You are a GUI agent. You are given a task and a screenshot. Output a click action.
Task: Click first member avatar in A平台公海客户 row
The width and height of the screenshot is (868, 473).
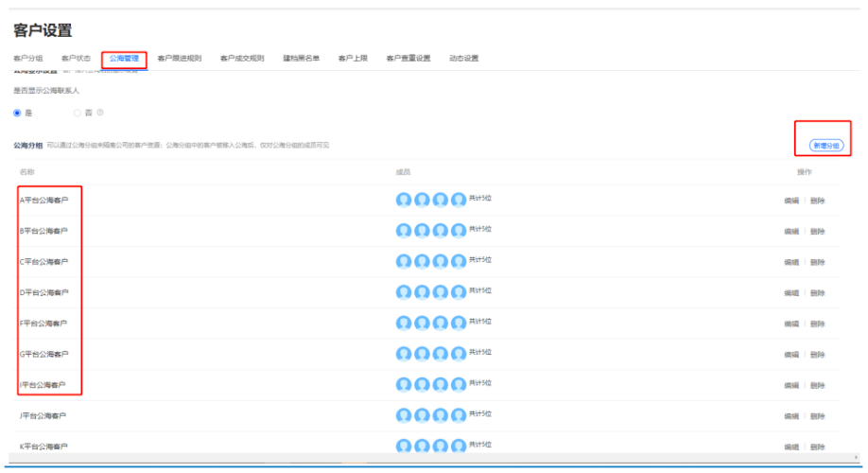[404, 200]
